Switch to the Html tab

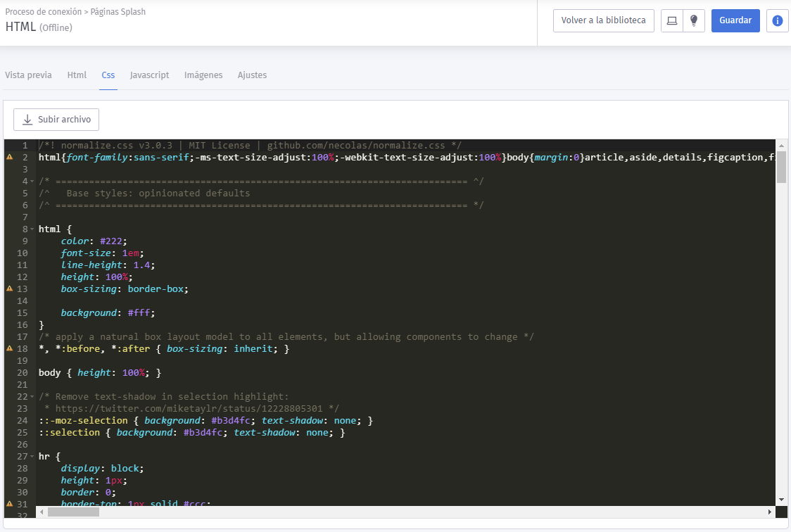click(77, 75)
